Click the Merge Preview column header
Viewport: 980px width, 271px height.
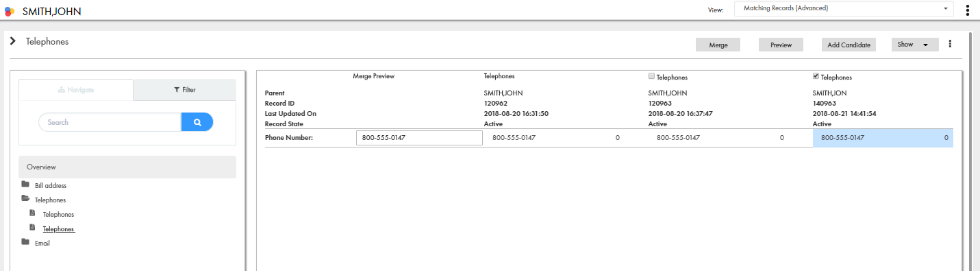pyautogui.click(x=373, y=76)
